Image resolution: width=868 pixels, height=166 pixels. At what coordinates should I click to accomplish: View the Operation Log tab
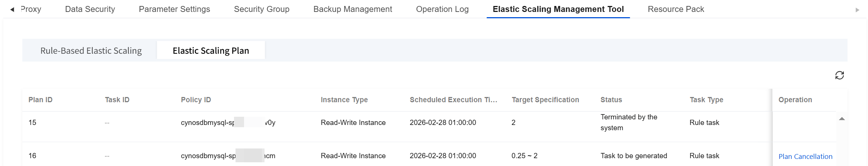[442, 9]
